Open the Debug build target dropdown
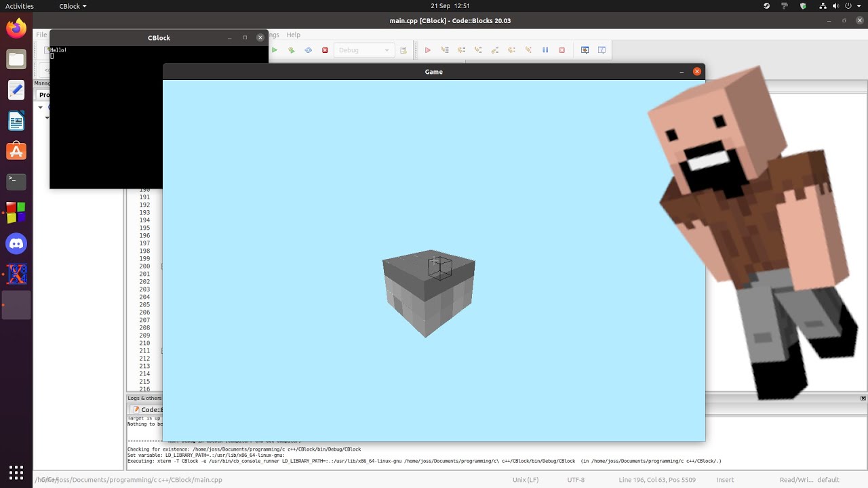Image resolution: width=868 pixels, height=488 pixels. 364,50
